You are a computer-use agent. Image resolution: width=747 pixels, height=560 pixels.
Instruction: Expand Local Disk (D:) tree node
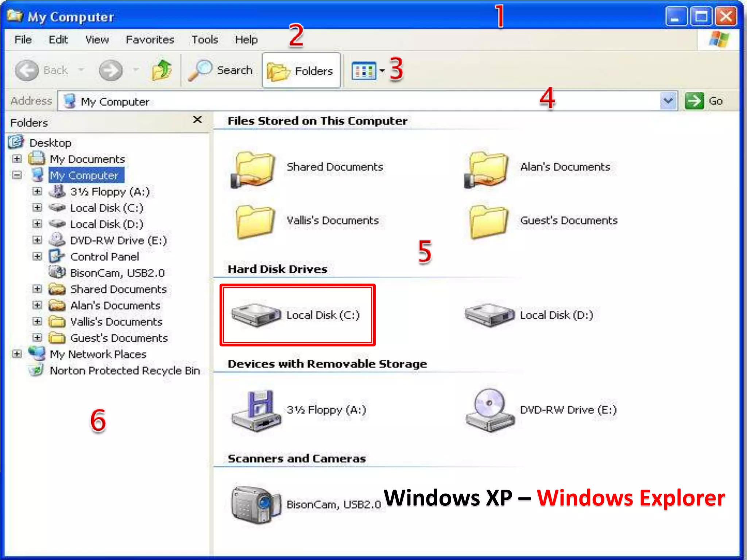pyautogui.click(x=37, y=224)
